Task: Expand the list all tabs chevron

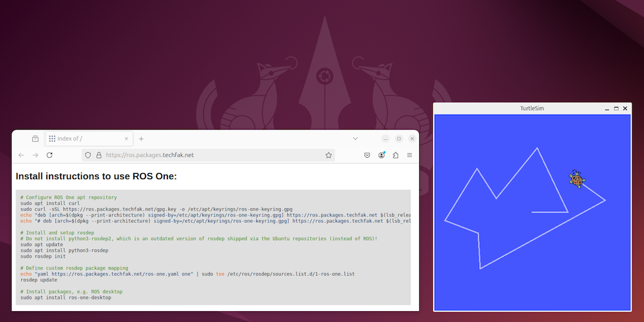Action: pos(355,139)
